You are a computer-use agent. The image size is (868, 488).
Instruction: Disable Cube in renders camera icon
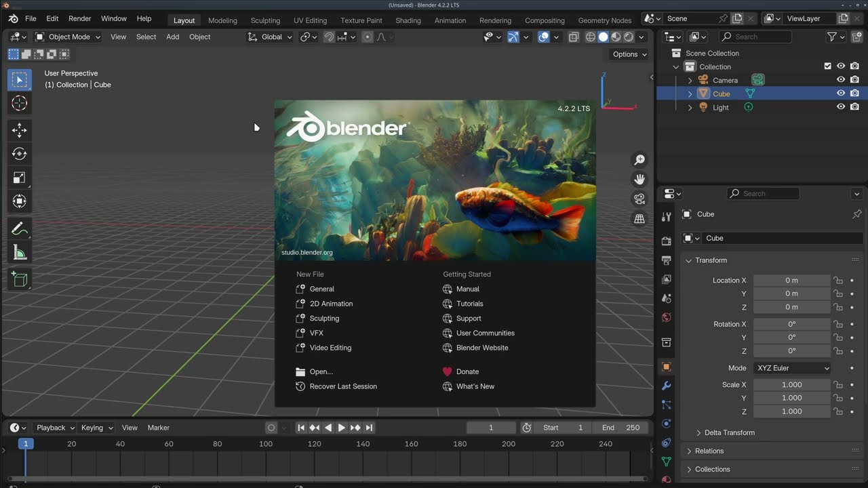point(854,94)
